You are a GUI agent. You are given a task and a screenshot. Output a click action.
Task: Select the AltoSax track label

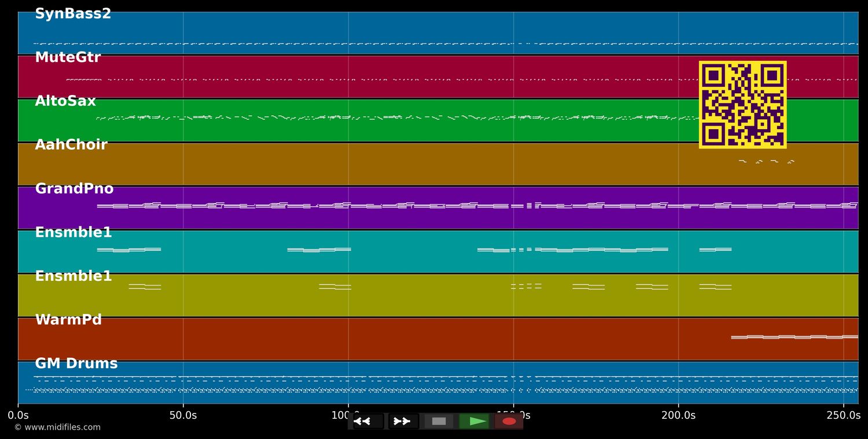tap(65, 101)
